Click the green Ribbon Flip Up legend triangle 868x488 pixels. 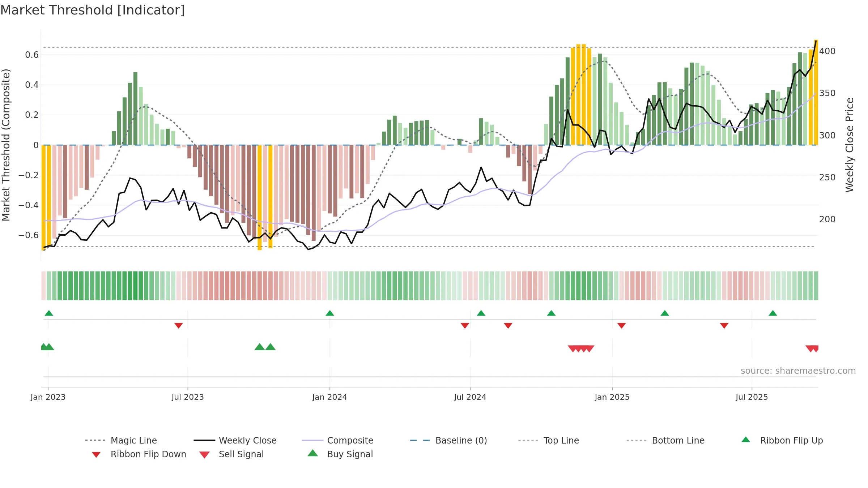pos(746,440)
